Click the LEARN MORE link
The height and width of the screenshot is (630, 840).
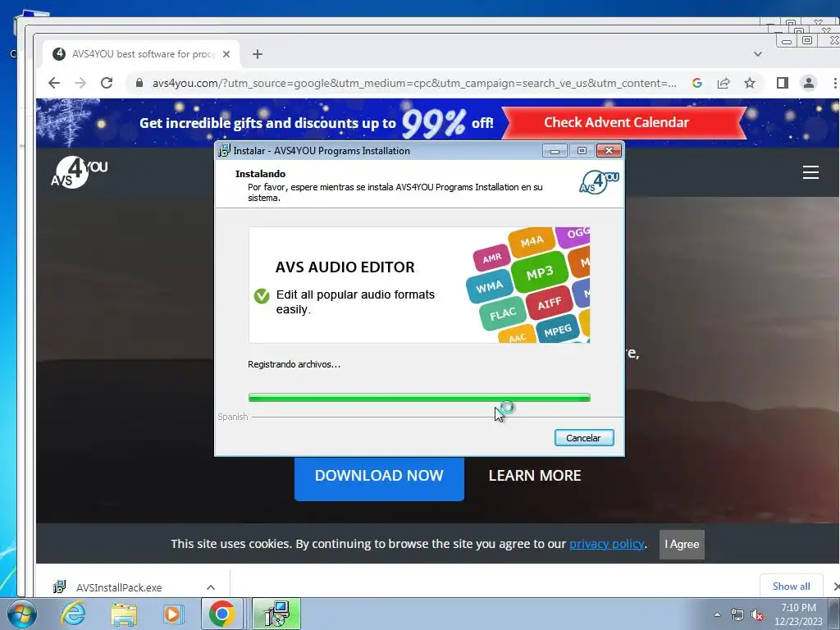tap(535, 476)
